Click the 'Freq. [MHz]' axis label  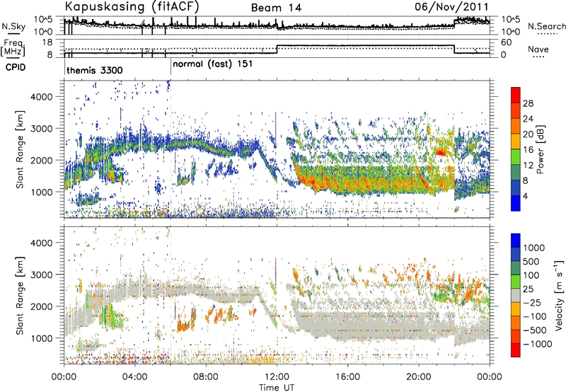tap(13, 48)
